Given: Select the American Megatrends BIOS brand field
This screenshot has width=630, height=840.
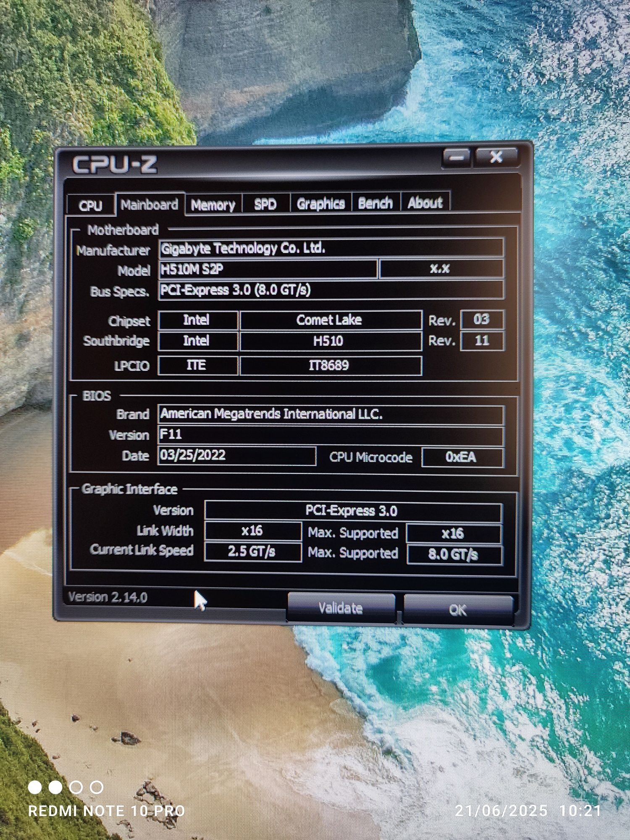Looking at the screenshot, I should coord(331,415).
